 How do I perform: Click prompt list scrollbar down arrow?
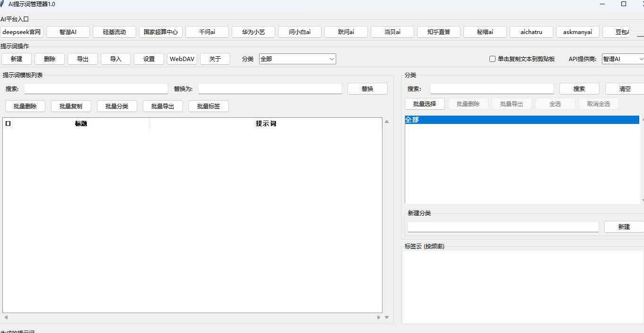(387, 317)
